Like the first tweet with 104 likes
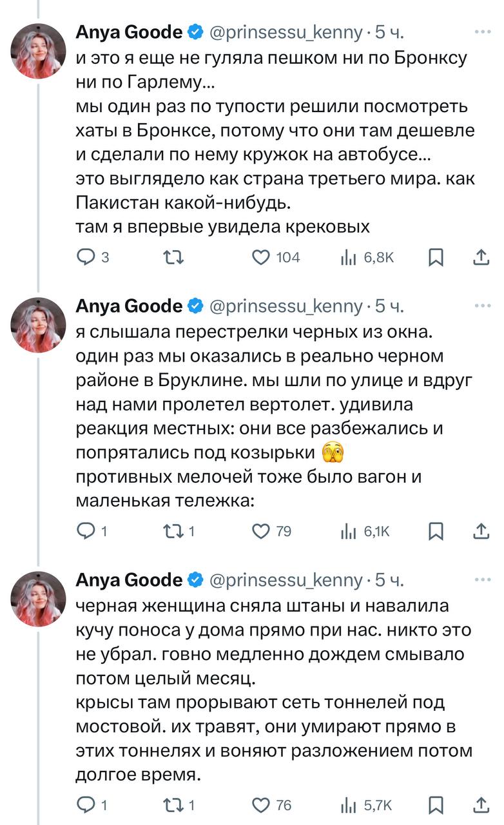504x825 pixels. (x=260, y=257)
